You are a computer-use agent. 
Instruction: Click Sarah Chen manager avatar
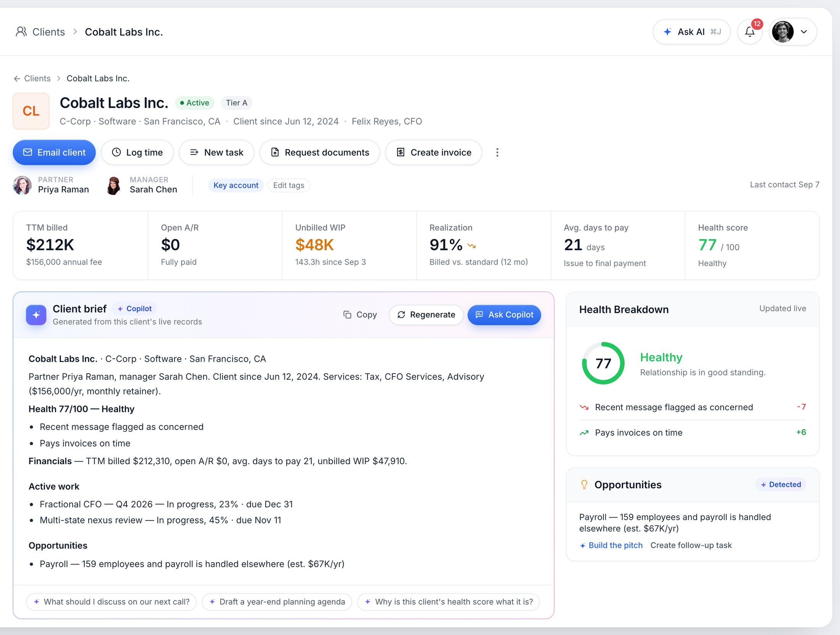[114, 185]
